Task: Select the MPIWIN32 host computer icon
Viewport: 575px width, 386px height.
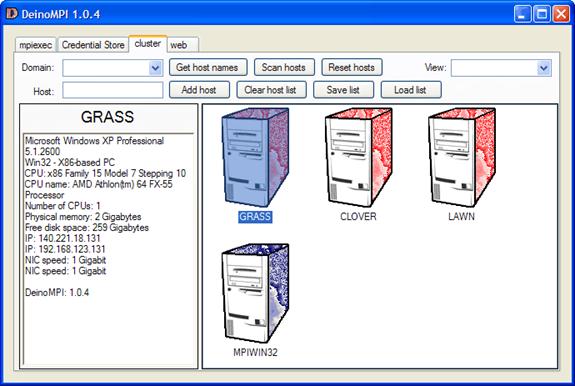Action: point(255,293)
